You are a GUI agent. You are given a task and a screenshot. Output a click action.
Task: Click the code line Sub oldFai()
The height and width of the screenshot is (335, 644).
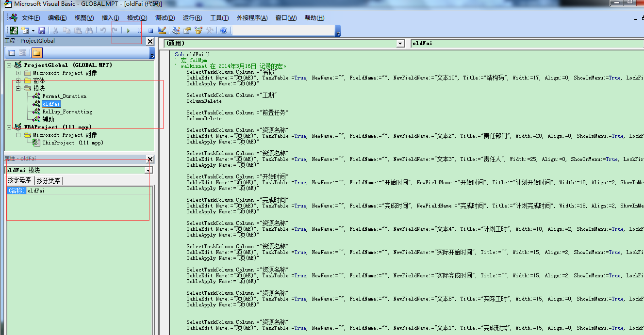tap(192, 55)
